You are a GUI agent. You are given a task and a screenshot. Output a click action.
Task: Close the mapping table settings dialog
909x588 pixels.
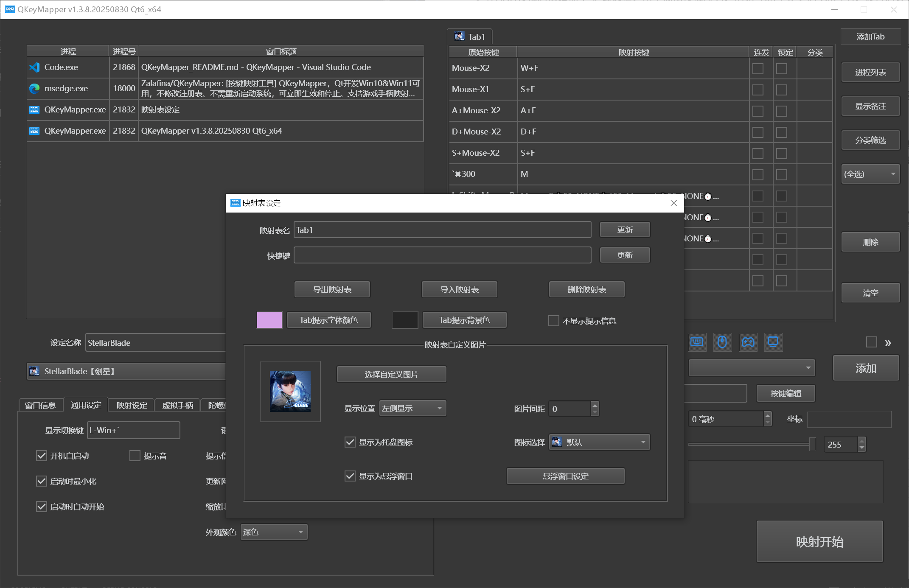pyautogui.click(x=673, y=203)
